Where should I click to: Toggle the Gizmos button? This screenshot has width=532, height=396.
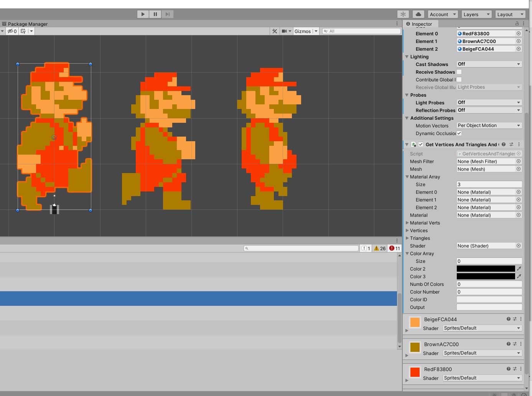[x=303, y=31]
